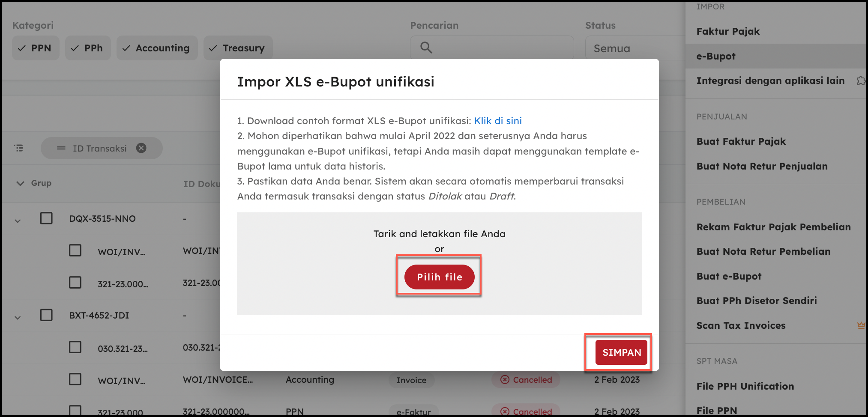
Task: Click the crown icon beside Scan Tax Invoices
Action: click(x=861, y=325)
